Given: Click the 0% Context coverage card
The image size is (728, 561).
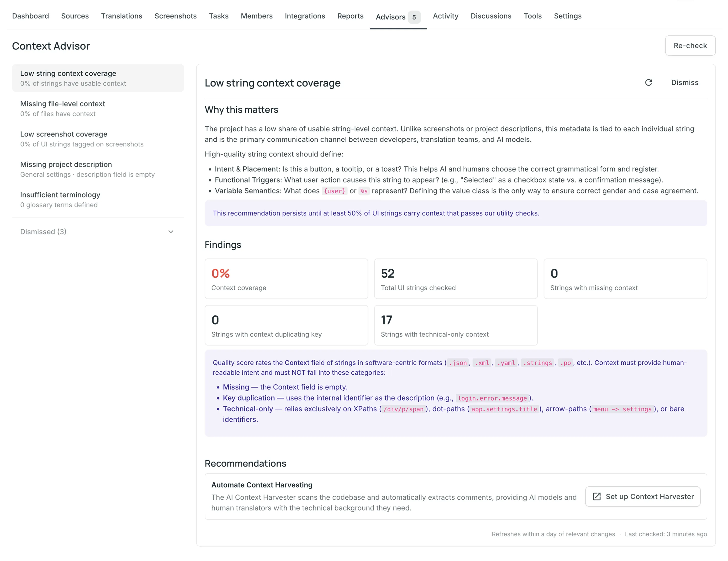Looking at the screenshot, I should click(x=286, y=279).
